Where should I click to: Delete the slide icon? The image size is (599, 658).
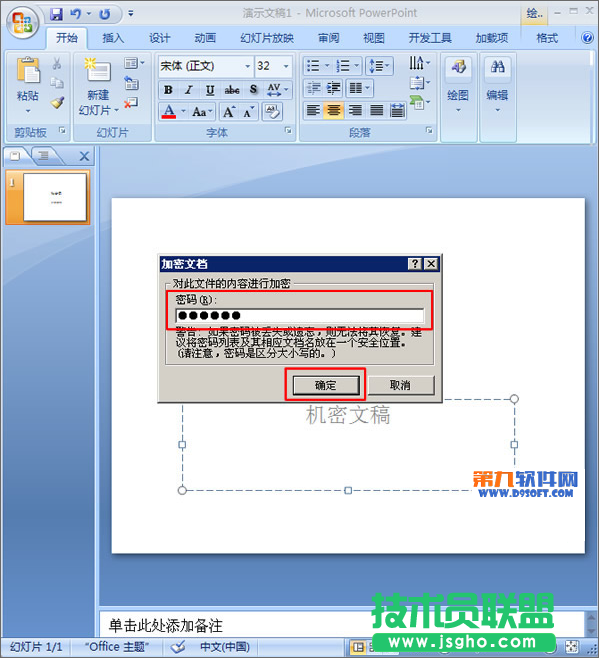pos(131,102)
